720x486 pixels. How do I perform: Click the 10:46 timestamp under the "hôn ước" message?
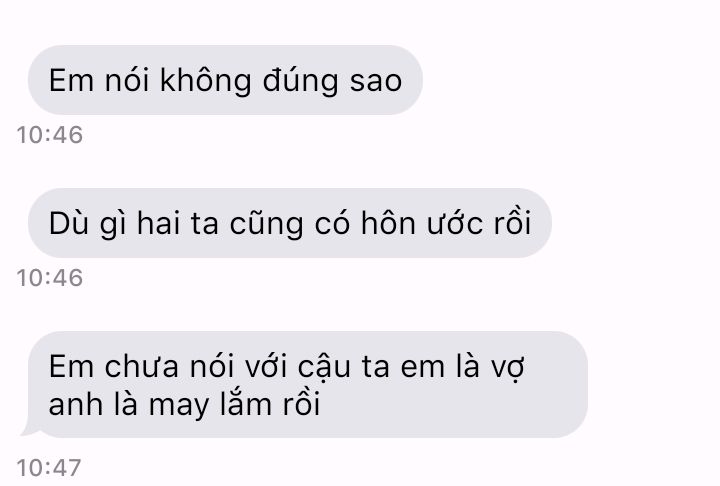(50, 278)
